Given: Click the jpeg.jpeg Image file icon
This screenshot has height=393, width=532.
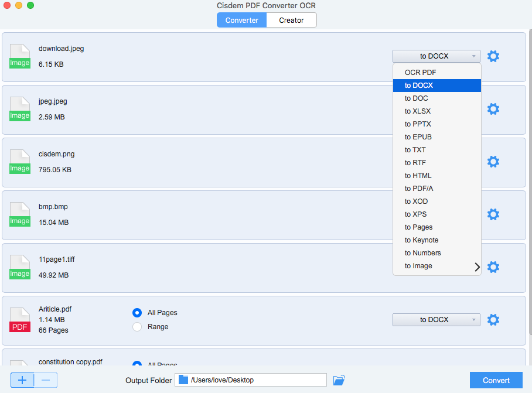Looking at the screenshot, I should pyautogui.click(x=20, y=109).
